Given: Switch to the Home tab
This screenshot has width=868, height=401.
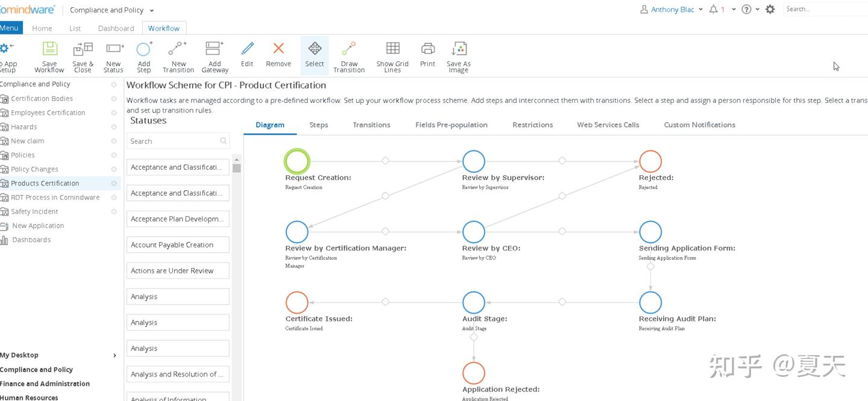Looking at the screenshot, I should tap(42, 28).
